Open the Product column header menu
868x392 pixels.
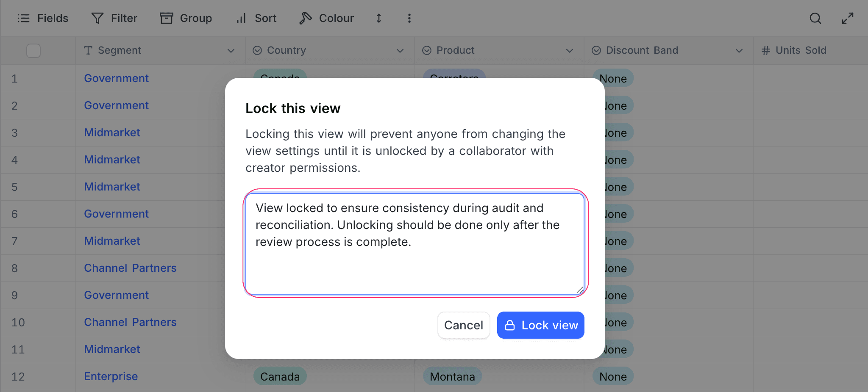tap(569, 51)
